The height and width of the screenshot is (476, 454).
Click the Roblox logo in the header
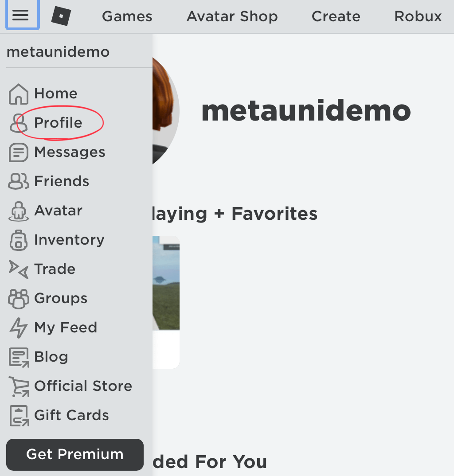tap(61, 15)
